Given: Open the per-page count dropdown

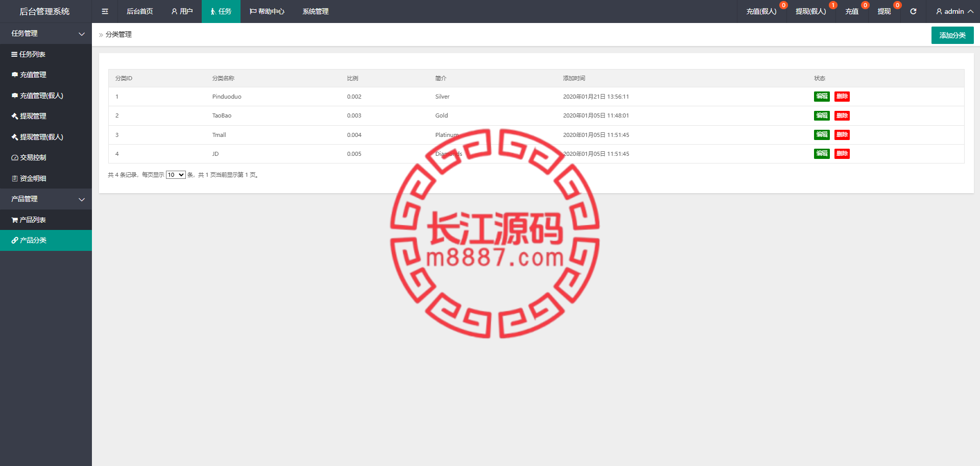Looking at the screenshot, I should 176,175.
